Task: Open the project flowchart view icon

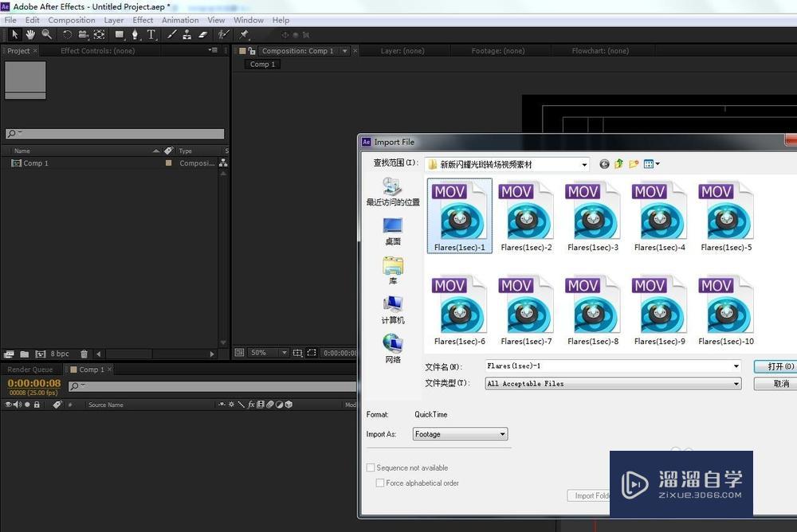Action: point(223,163)
